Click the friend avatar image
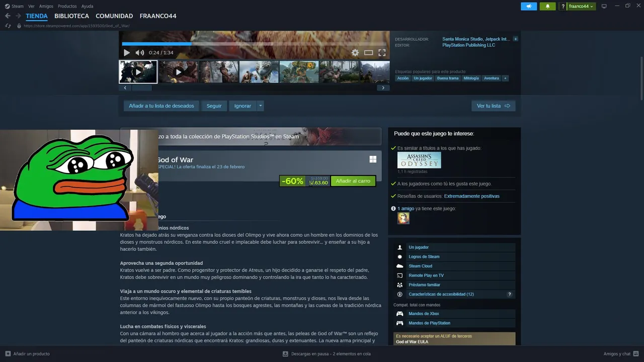644x362 pixels. pos(404,218)
